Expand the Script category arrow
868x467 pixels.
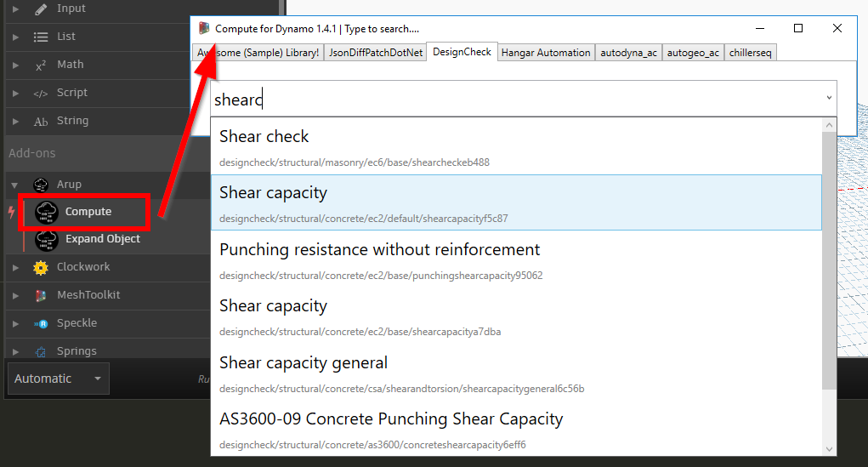pos(15,93)
